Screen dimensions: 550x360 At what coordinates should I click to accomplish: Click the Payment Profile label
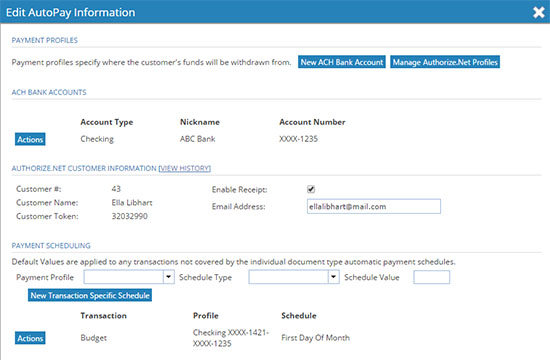tap(45, 277)
